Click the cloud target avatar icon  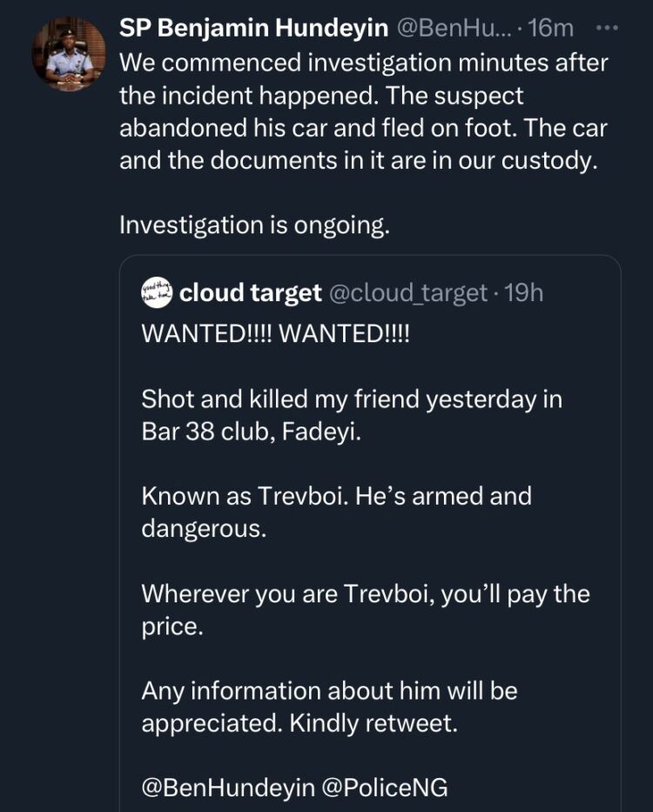pyautogui.click(x=157, y=293)
